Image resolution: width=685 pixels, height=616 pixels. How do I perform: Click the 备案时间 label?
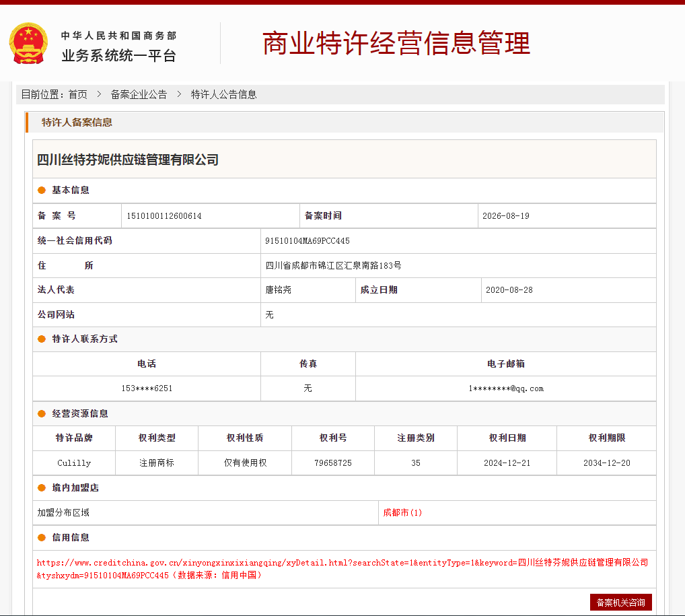click(x=323, y=215)
